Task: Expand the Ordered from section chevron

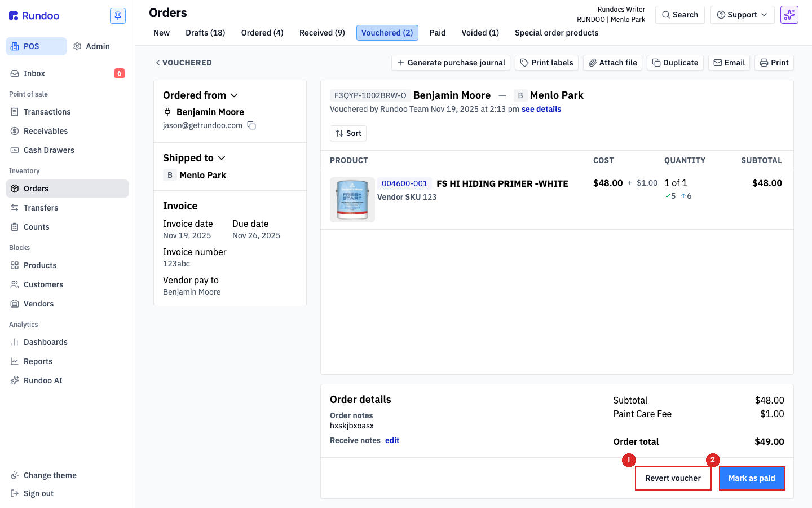Action: [x=234, y=95]
